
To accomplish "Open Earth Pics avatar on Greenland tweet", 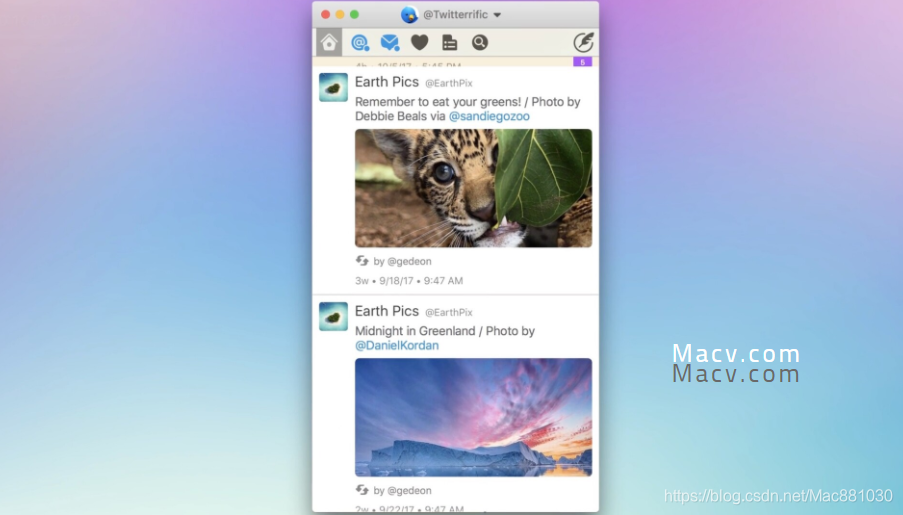I will pos(333,316).
